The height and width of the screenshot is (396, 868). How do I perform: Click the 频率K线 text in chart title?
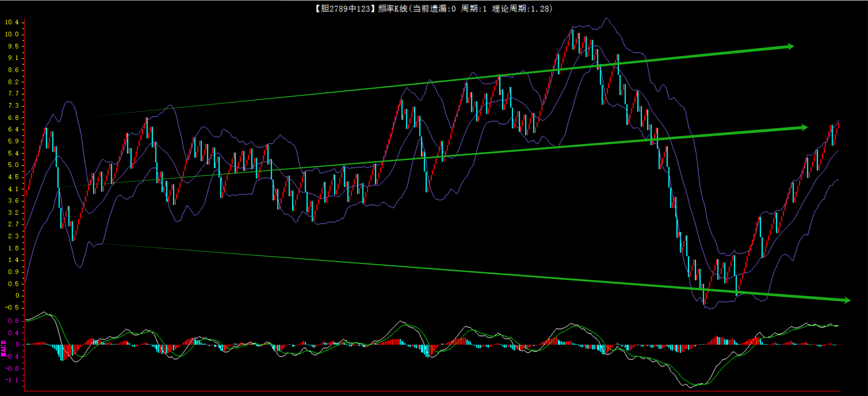pyautogui.click(x=393, y=9)
